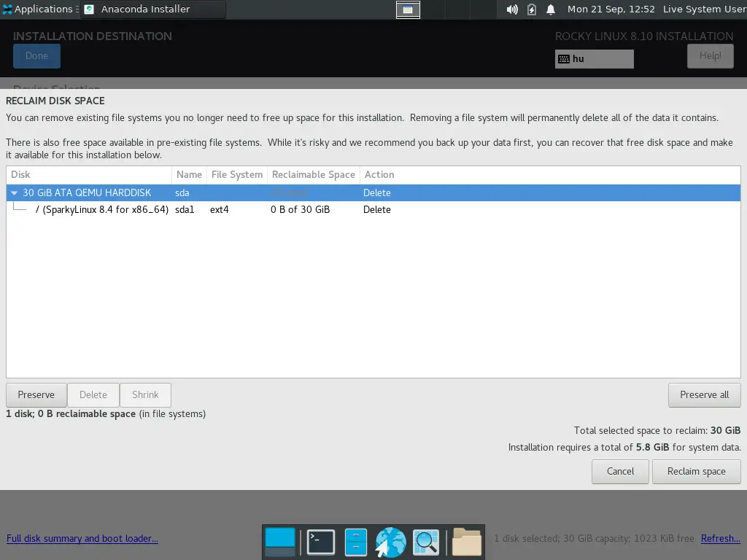Click the Preserve button

(x=36, y=394)
